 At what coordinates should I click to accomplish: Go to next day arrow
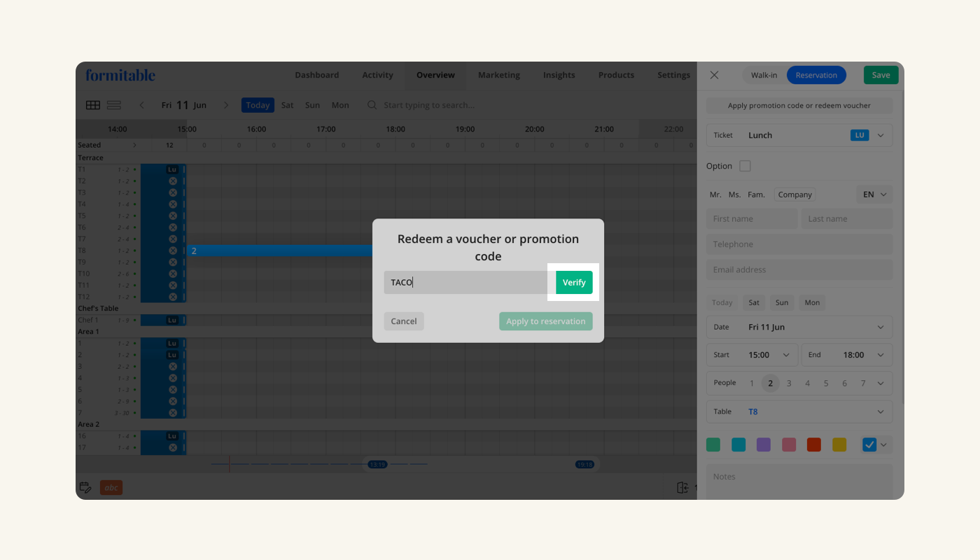click(x=226, y=105)
